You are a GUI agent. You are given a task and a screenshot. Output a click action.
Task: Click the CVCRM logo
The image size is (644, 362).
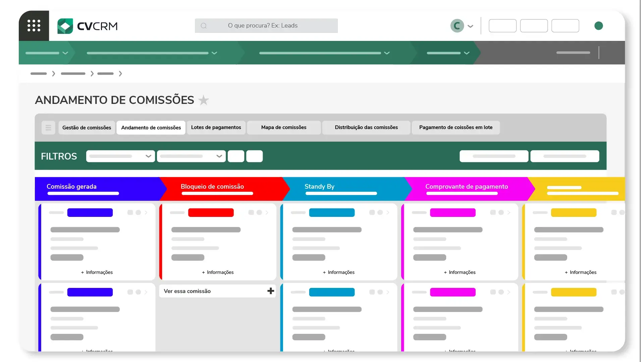coord(88,26)
